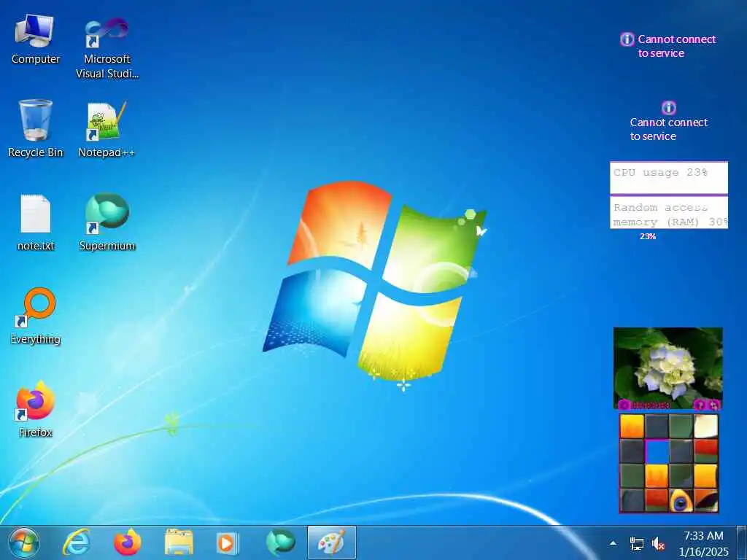
Task: Click previous arrow on slideshow gadget
Action: point(624,405)
